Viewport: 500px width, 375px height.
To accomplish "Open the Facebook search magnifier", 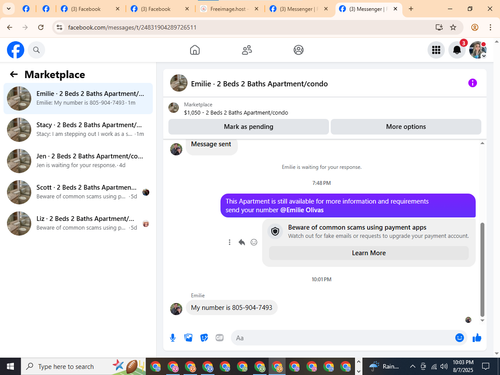I will click(x=36, y=50).
